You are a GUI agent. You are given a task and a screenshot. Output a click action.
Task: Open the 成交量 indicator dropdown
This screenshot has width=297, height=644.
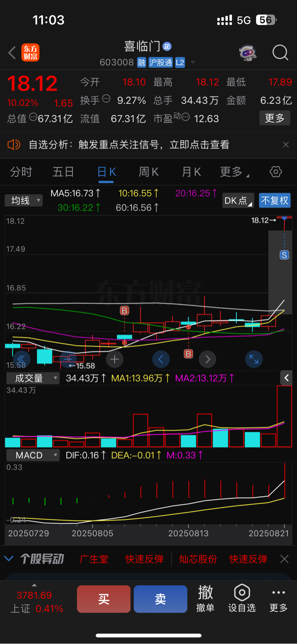pos(33,378)
